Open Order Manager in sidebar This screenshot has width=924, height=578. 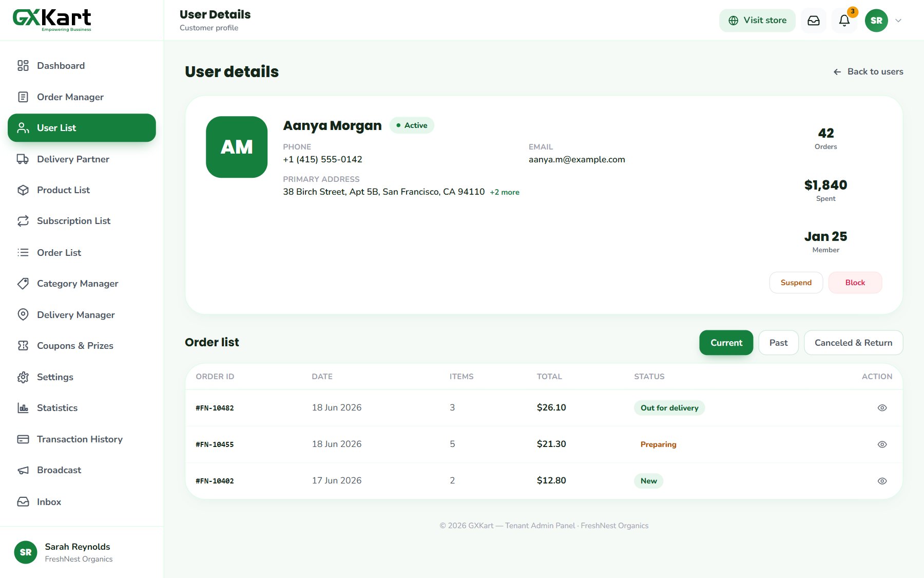82,97
